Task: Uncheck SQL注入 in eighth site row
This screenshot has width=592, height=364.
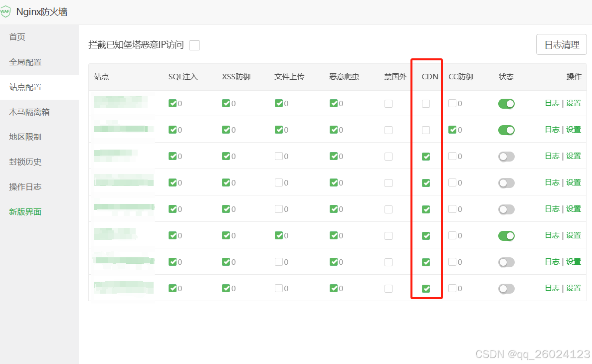Action: pyautogui.click(x=173, y=288)
